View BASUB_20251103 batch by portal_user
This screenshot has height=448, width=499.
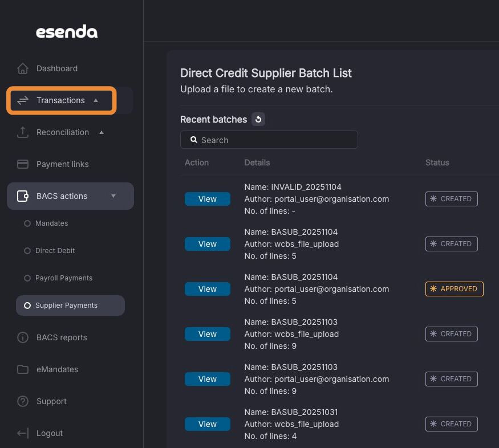coord(208,379)
